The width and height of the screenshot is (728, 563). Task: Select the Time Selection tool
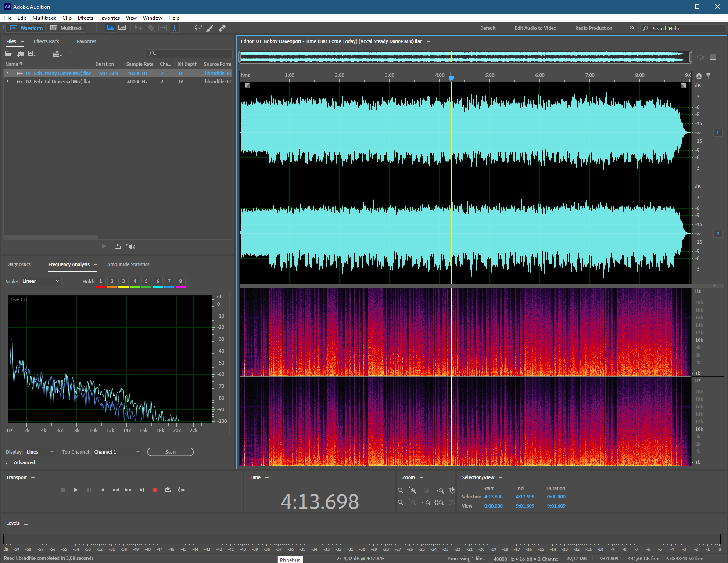pos(174,28)
